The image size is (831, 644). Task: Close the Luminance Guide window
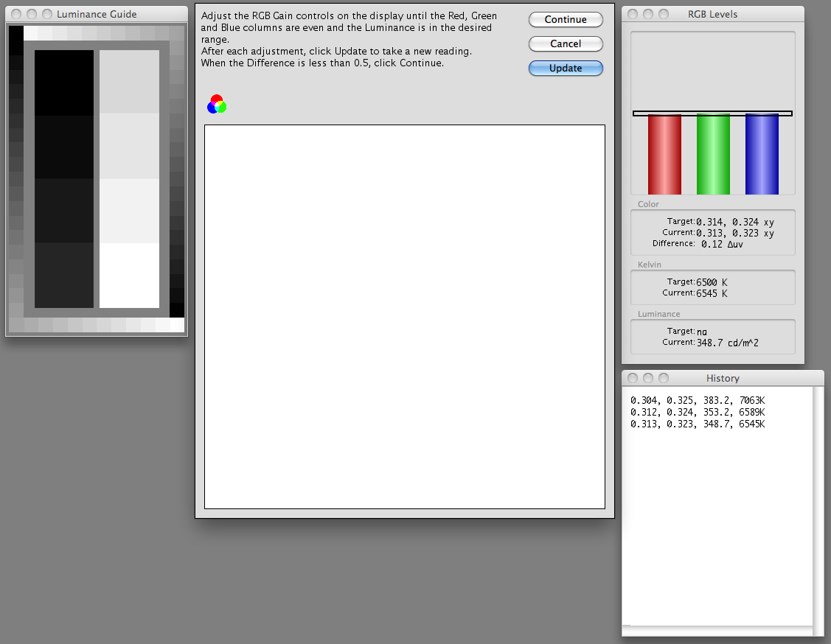pos(16,14)
